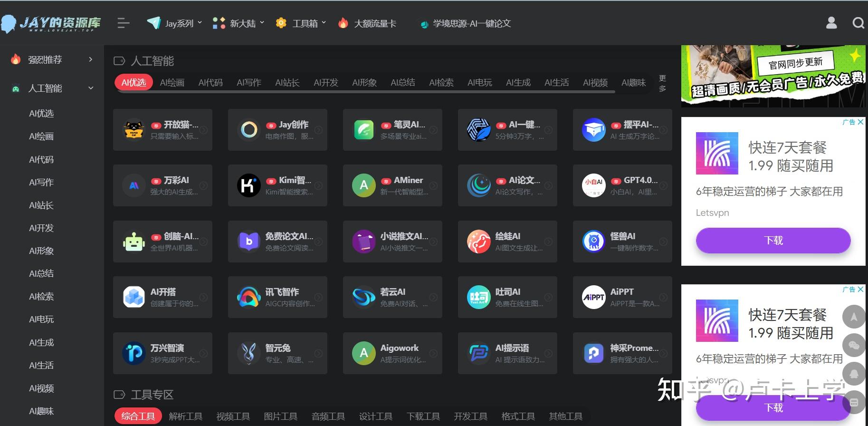
Task: Open the 吐司AI teal icon
Action: click(479, 297)
